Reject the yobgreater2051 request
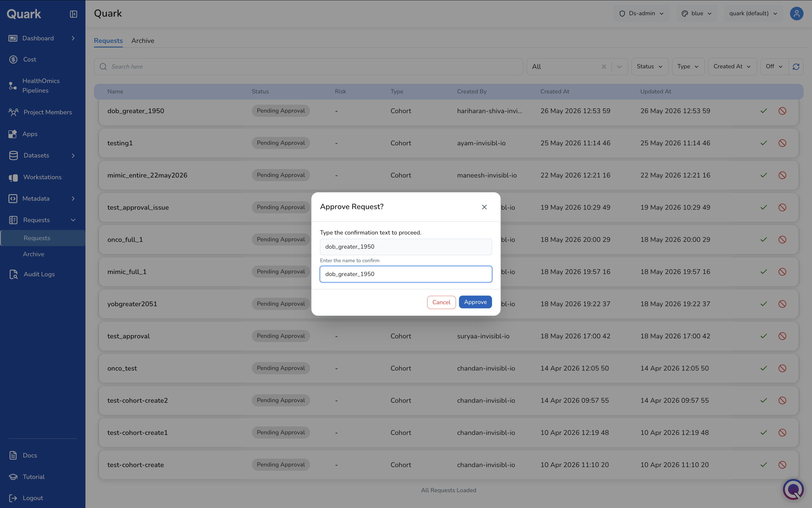 tap(782, 304)
